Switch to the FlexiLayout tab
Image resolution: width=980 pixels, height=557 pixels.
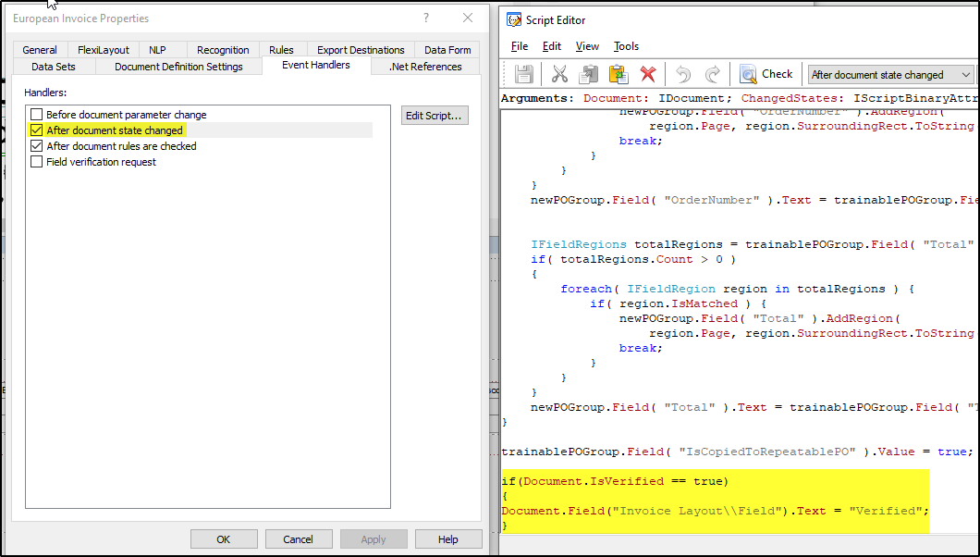[x=104, y=50]
